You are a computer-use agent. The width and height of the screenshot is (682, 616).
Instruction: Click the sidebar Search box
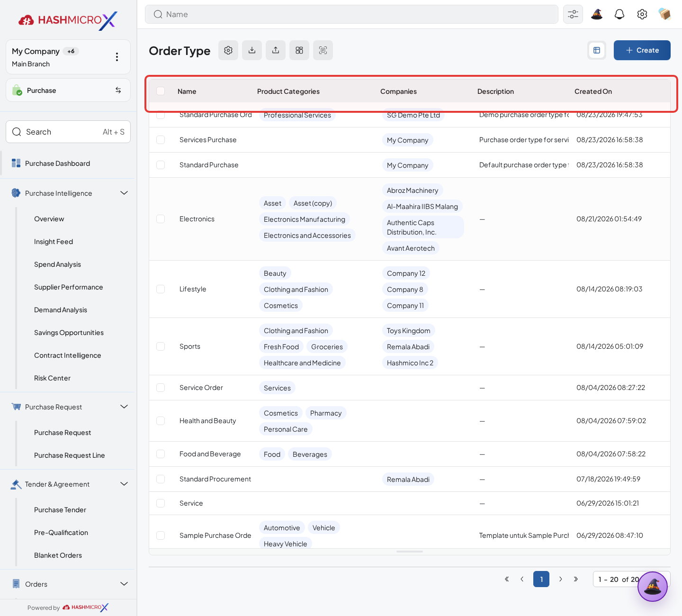[68, 132]
